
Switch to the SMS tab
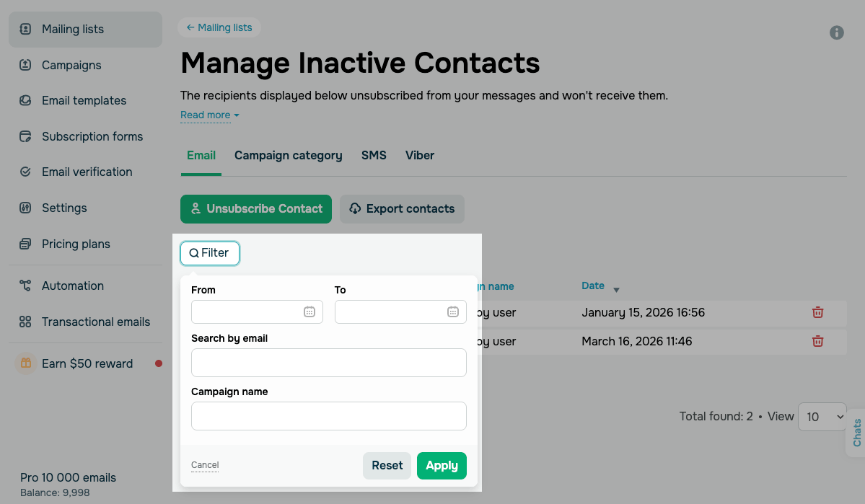pyautogui.click(x=374, y=155)
